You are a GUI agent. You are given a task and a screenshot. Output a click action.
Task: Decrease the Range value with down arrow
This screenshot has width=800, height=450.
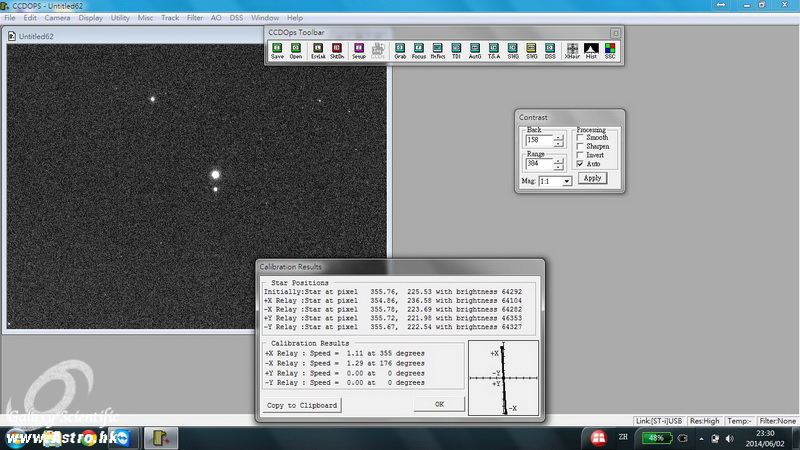[558, 167]
